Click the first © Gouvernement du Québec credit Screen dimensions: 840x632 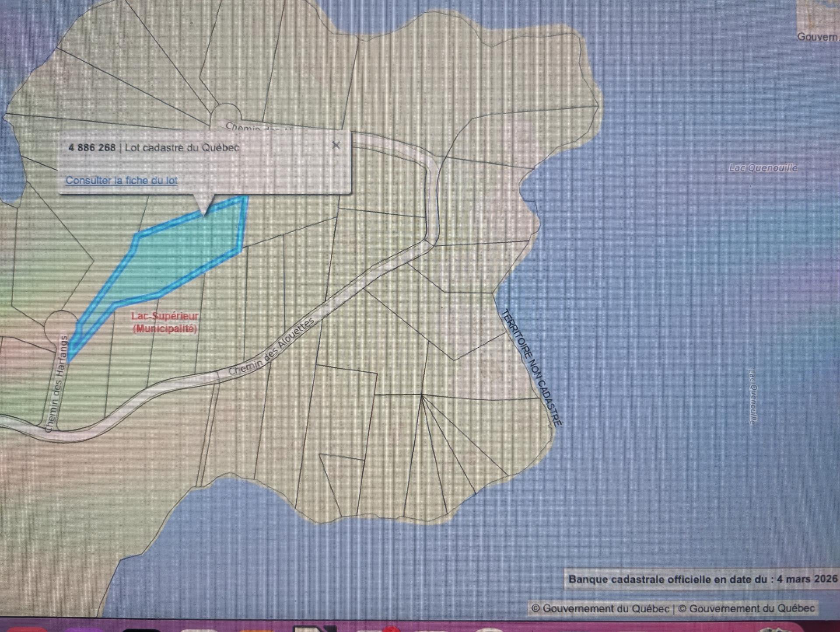(x=600, y=609)
